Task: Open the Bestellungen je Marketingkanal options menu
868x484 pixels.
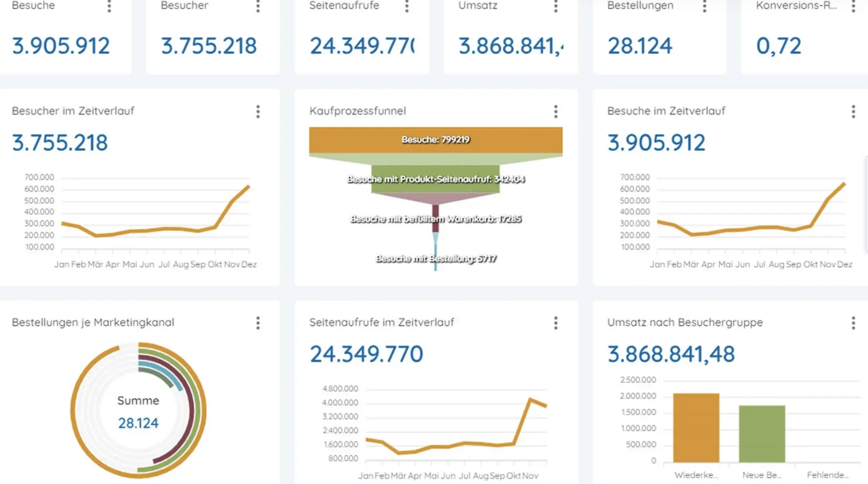Action: click(x=258, y=323)
